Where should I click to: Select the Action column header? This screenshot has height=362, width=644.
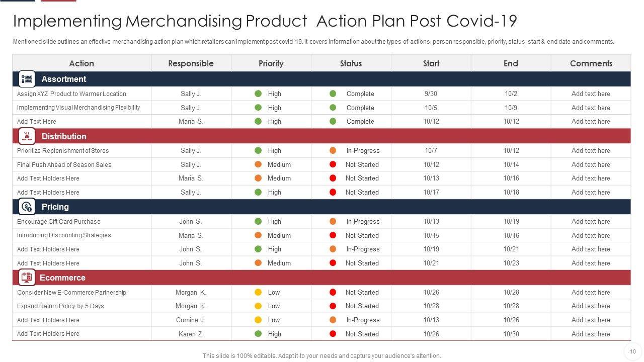click(x=82, y=63)
